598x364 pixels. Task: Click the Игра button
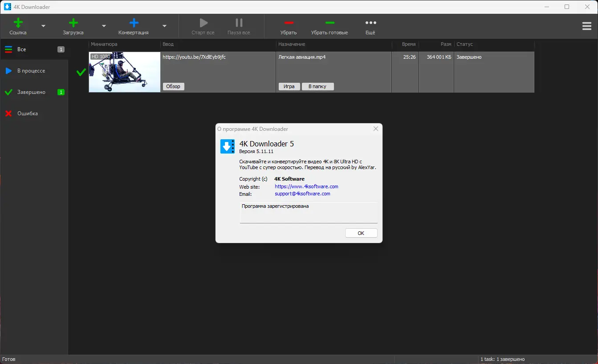pyautogui.click(x=289, y=86)
